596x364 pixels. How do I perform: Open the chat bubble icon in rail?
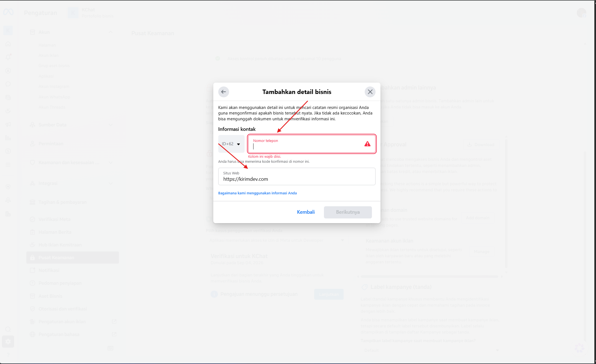[8, 84]
